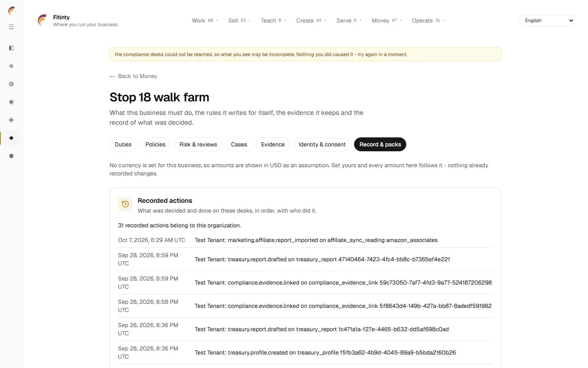Screen dimensions: 588x368
Task: Expand the Operate menu
Action: pos(428,20)
